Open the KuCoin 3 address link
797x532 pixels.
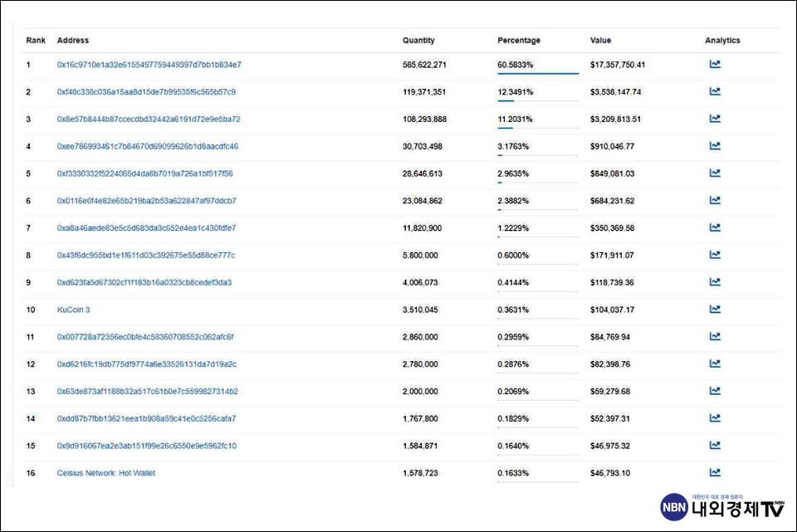73,310
